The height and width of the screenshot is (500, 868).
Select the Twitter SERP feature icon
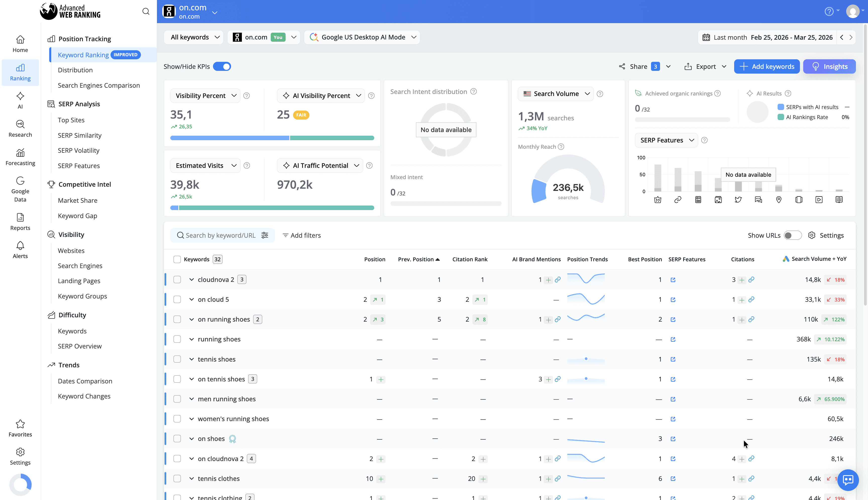click(x=739, y=199)
